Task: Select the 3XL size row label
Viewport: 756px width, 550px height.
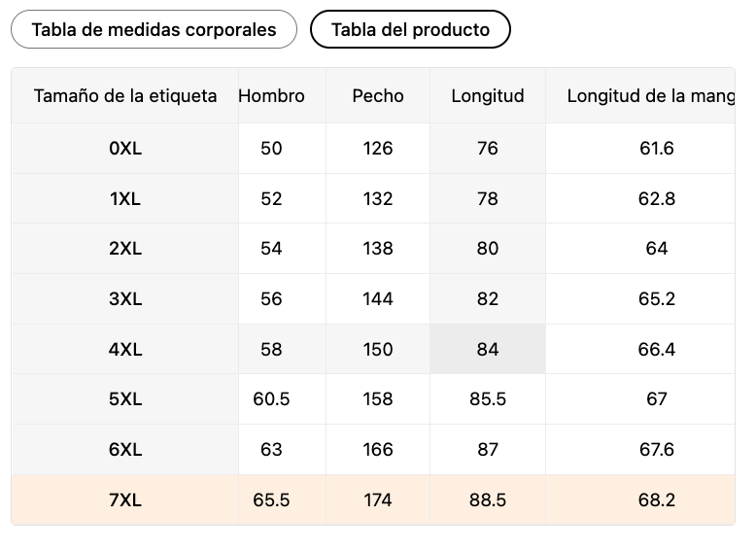Action: (x=125, y=299)
